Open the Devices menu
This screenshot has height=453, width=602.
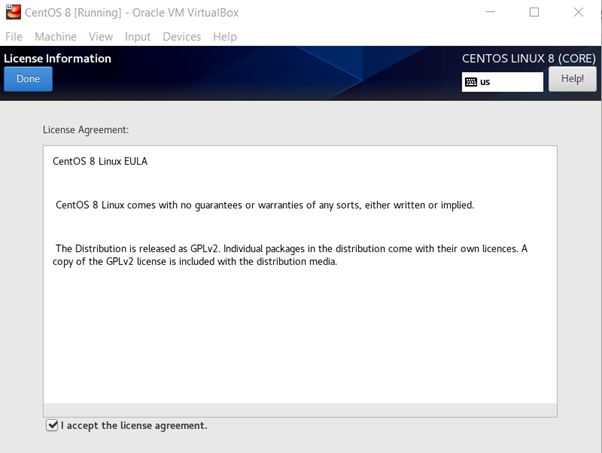pyautogui.click(x=181, y=37)
